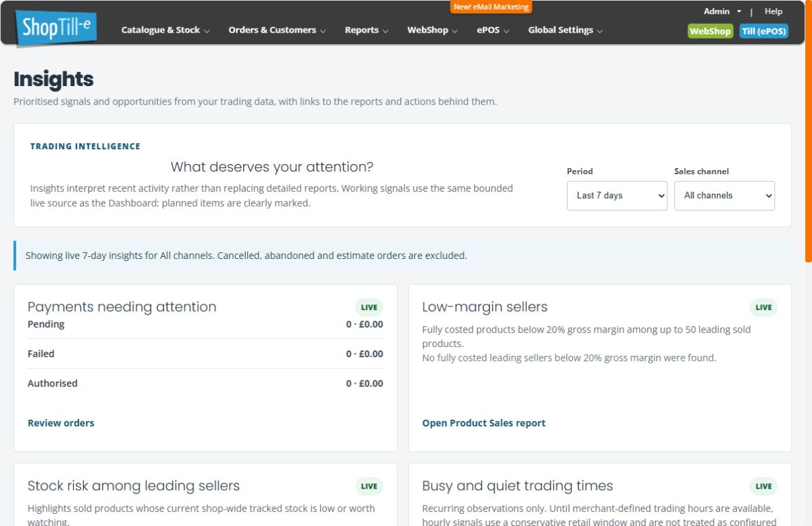Click the LIVE badge on Low-margin sellers
Image resolution: width=812 pixels, height=526 pixels.
point(763,307)
